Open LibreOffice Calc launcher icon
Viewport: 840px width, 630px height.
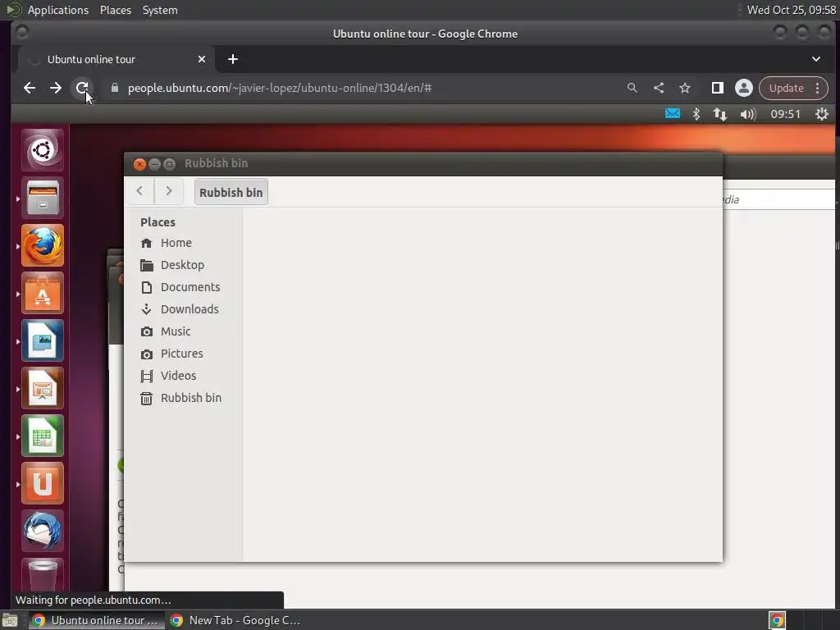43,436
